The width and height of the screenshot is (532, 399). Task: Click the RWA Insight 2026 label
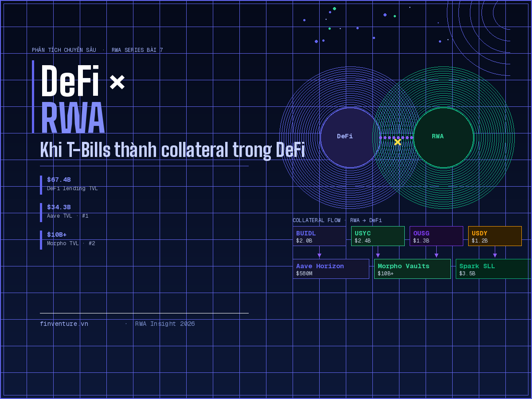click(x=165, y=324)
